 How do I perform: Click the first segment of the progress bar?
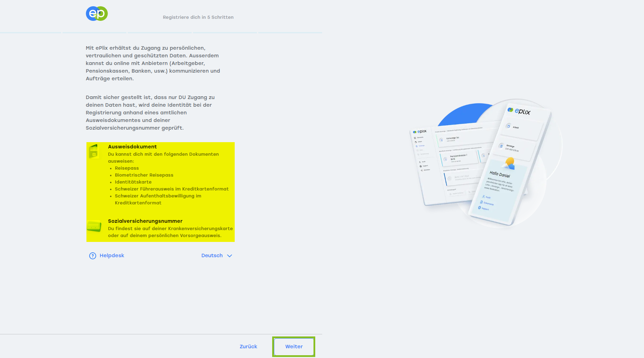[31, 33]
